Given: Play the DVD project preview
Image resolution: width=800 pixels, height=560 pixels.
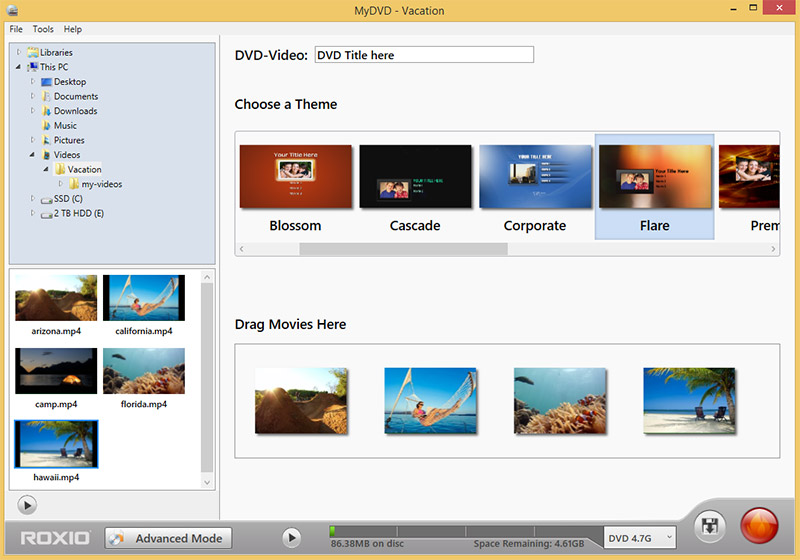Looking at the screenshot, I should [x=291, y=538].
